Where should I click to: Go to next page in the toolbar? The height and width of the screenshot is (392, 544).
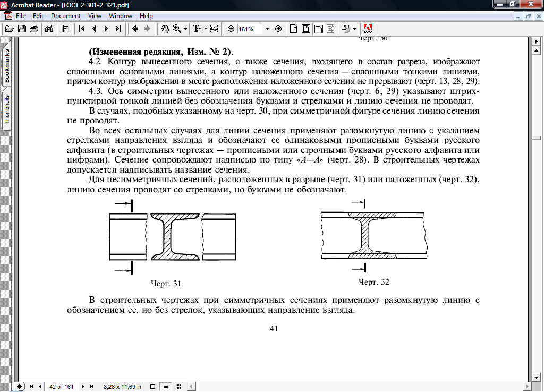click(106, 29)
